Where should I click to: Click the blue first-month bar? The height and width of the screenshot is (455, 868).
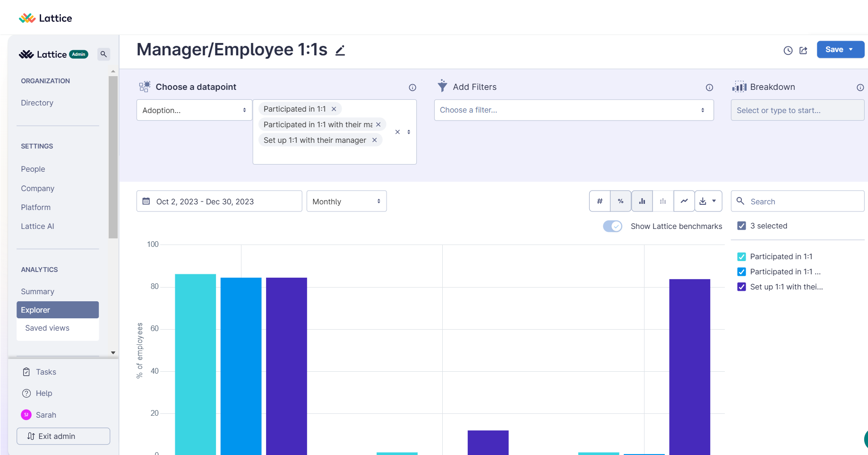click(x=241, y=366)
